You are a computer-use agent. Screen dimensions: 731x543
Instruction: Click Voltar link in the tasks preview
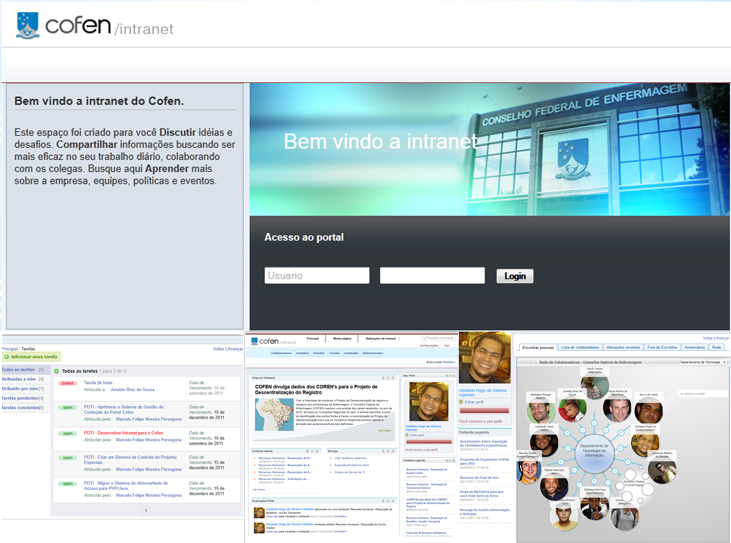click(x=218, y=349)
